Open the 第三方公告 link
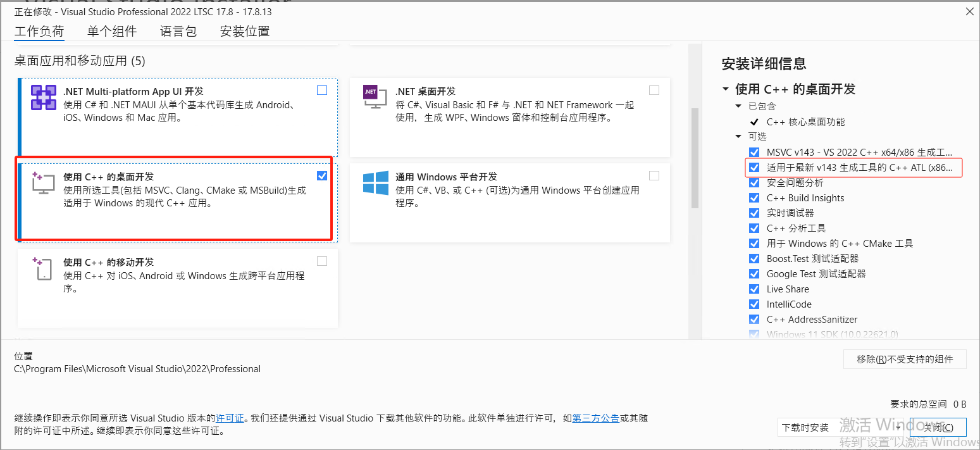This screenshot has width=980, height=450. point(595,418)
